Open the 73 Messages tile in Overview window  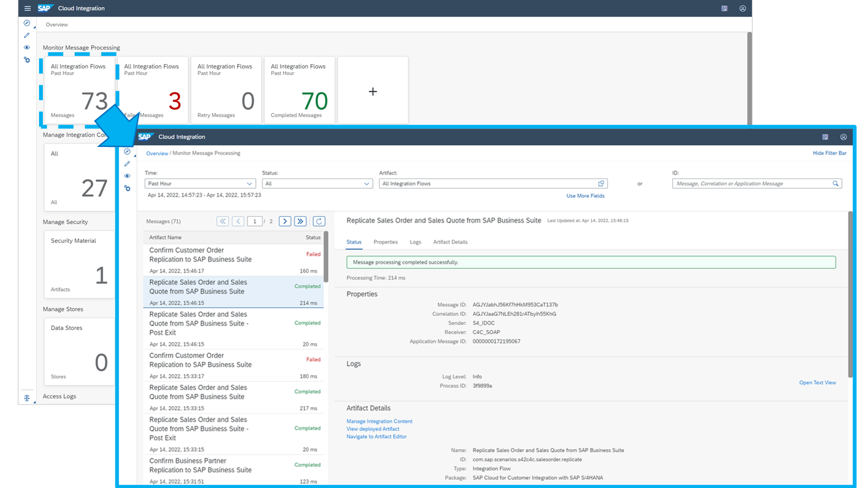tap(79, 91)
